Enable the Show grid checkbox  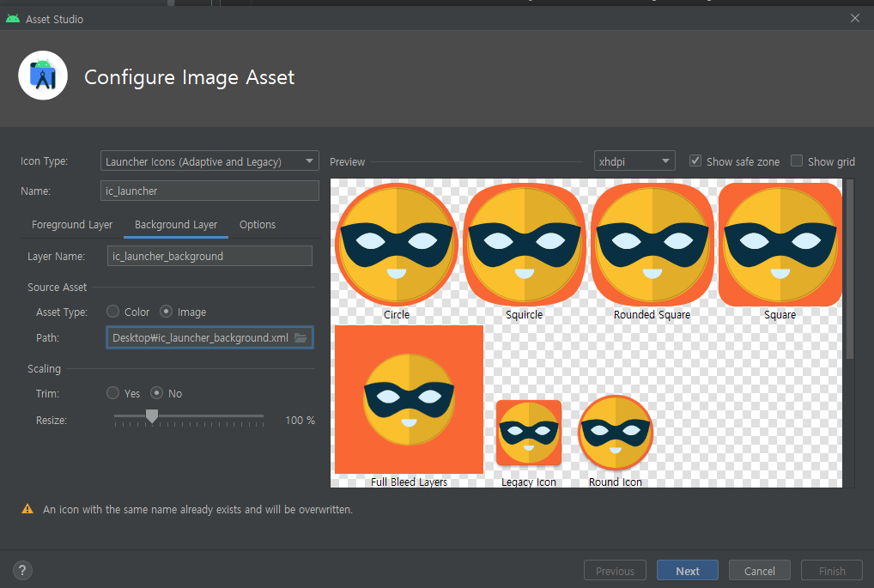(797, 161)
